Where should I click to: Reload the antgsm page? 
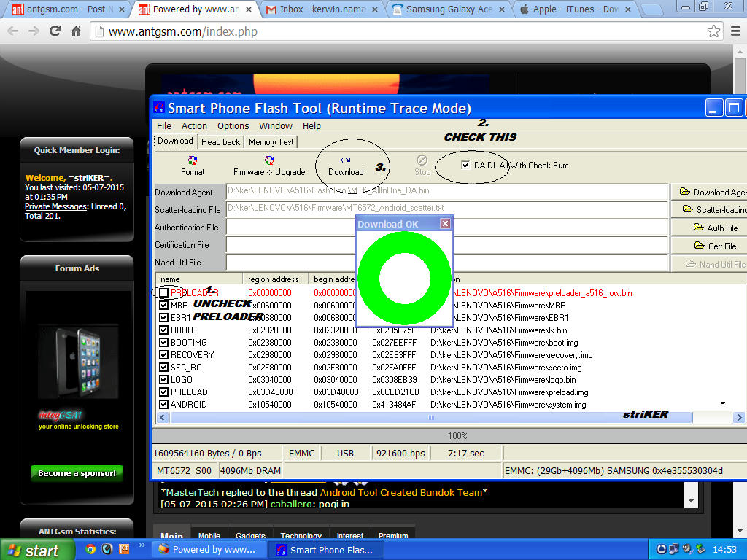(55, 31)
